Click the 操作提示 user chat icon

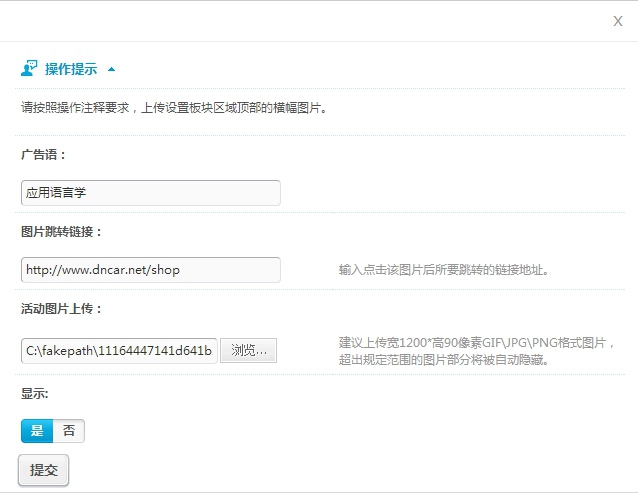click(29, 68)
